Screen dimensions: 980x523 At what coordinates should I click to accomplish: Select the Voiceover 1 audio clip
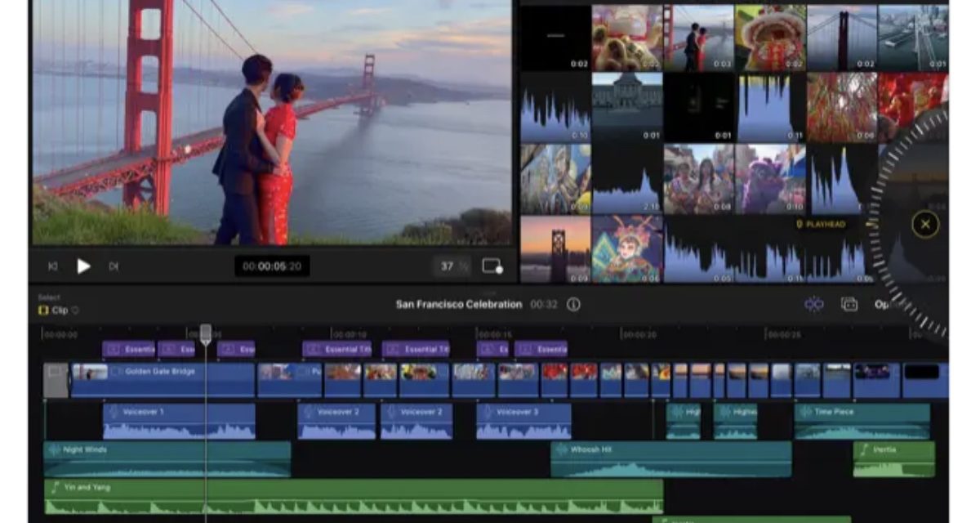pos(179,421)
